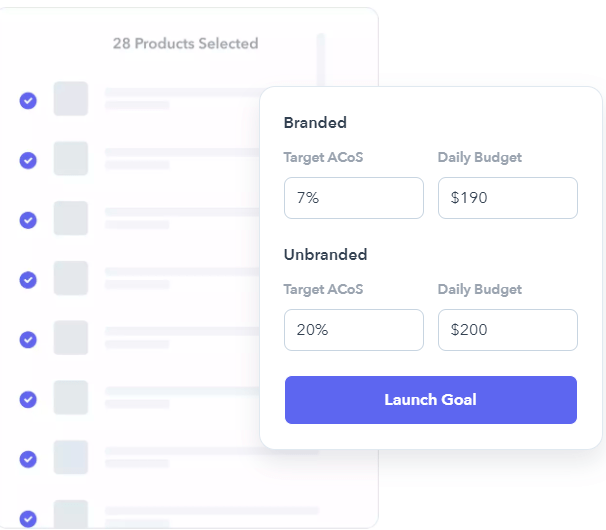The image size is (606, 530).
Task: Click the Branded Target ACoS field showing 7%
Action: pyautogui.click(x=353, y=198)
